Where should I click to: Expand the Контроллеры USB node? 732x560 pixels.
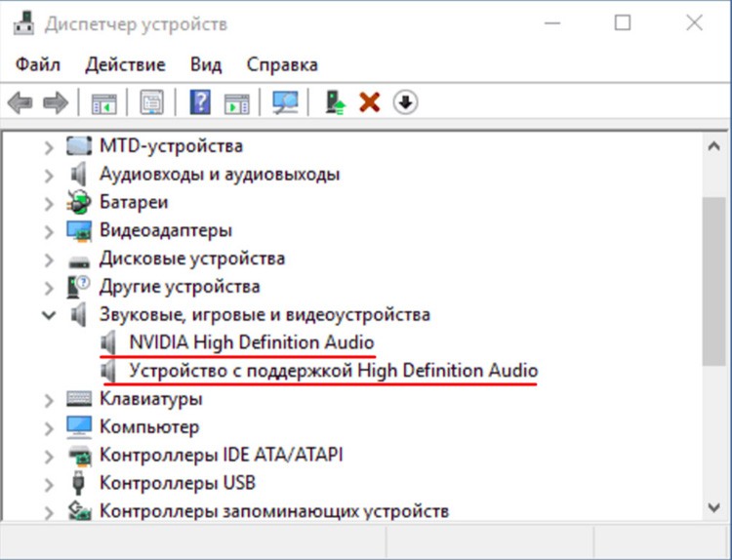(x=49, y=485)
